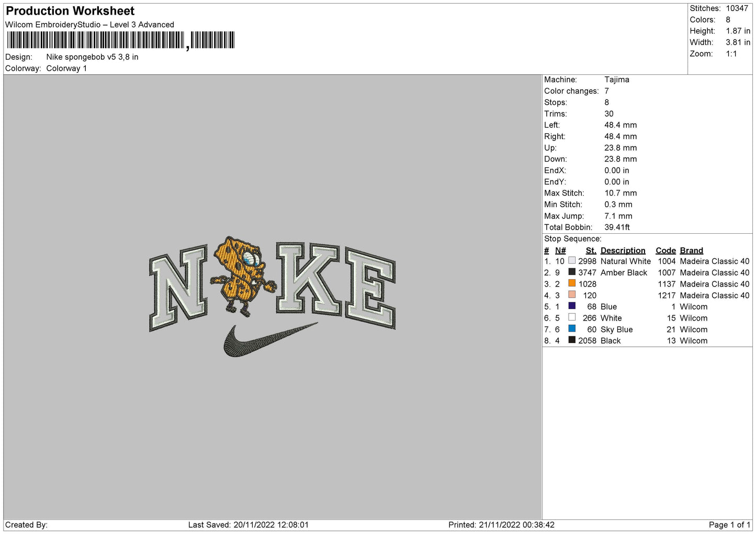Pick the dark Blue thread swatch
756x534 pixels.
click(x=572, y=306)
